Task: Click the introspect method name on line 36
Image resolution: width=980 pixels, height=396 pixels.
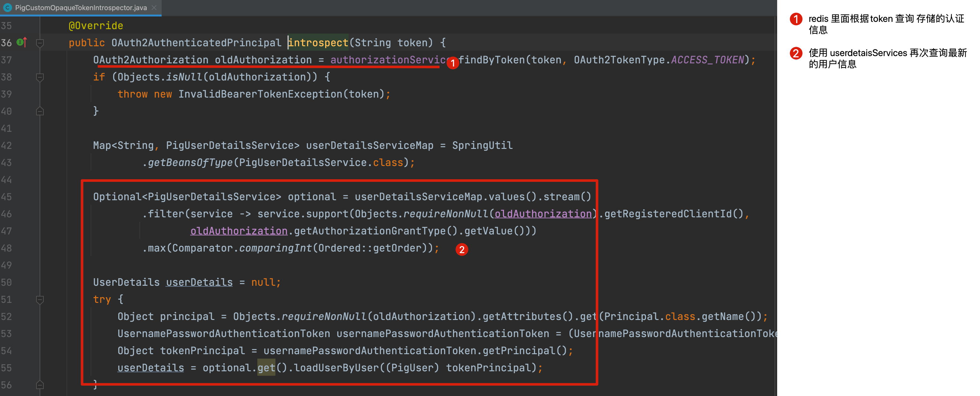Action: point(318,42)
